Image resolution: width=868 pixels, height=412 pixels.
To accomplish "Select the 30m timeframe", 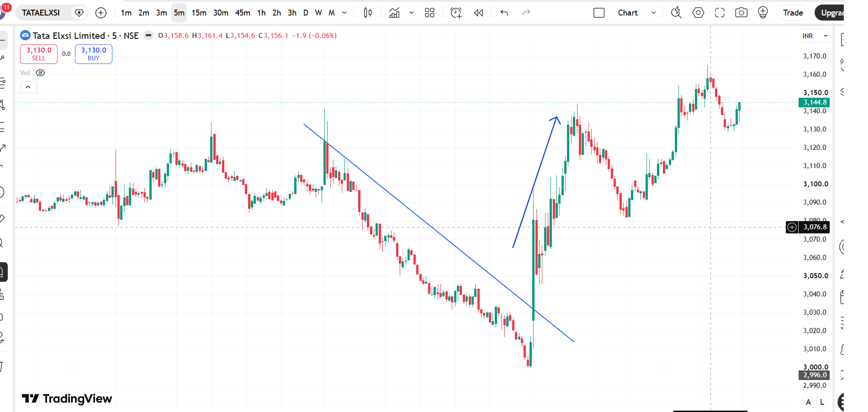I will pos(221,13).
